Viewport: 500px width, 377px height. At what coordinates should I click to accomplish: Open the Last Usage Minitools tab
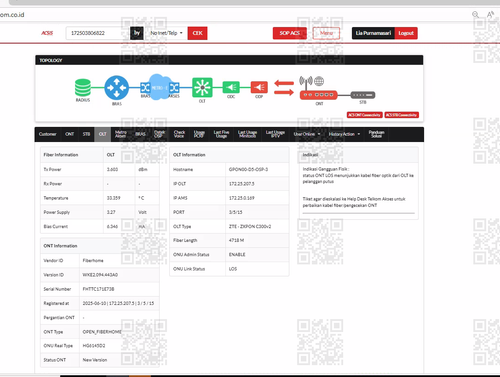(247, 134)
